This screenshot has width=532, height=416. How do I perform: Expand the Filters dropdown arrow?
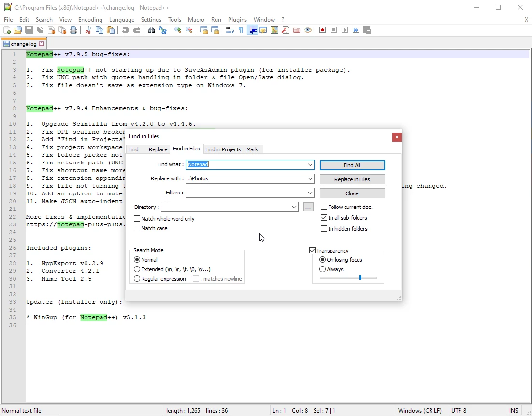tap(310, 193)
